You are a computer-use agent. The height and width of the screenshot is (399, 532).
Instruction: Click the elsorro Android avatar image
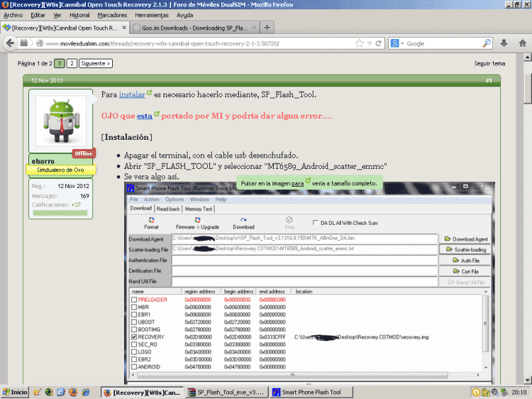pyautogui.click(x=61, y=121)
